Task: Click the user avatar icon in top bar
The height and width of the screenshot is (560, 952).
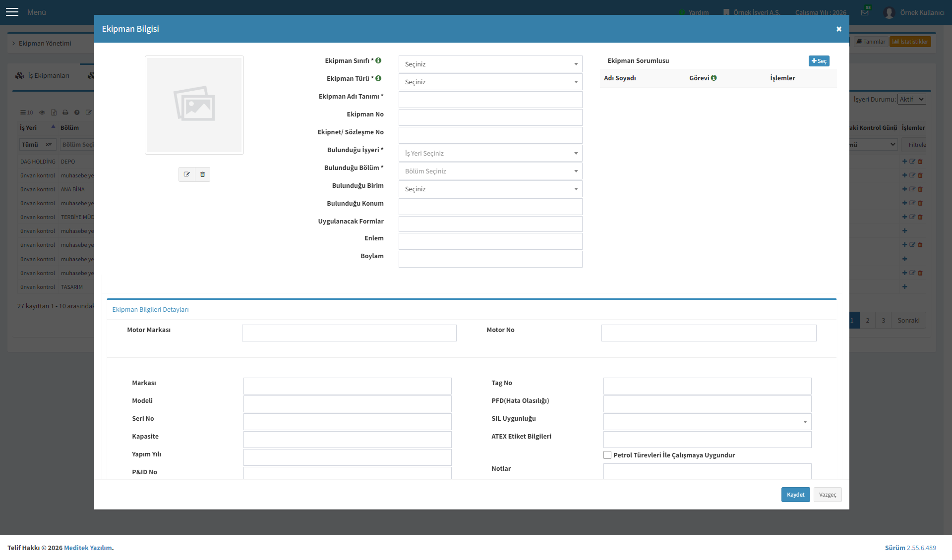Action: tap(889, 12)
